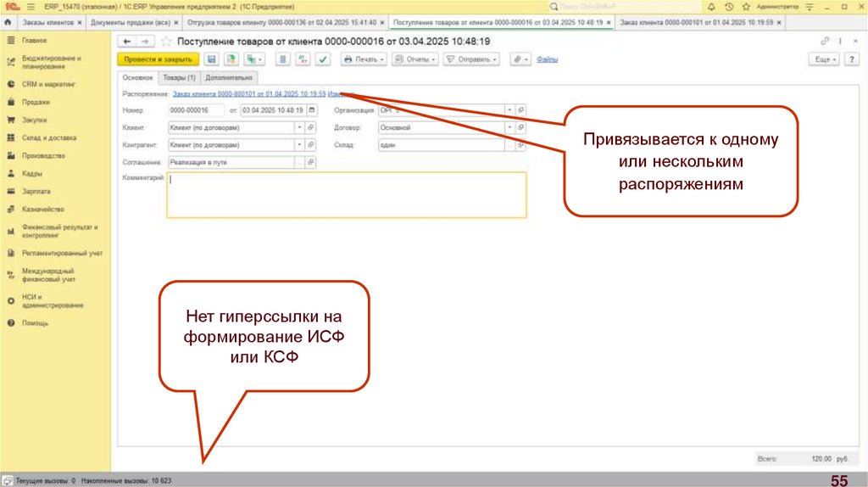The height and width of the screenshot is (487, 868).
Task: Switch to the Товары (1) tab
Action: click(179, 77)
